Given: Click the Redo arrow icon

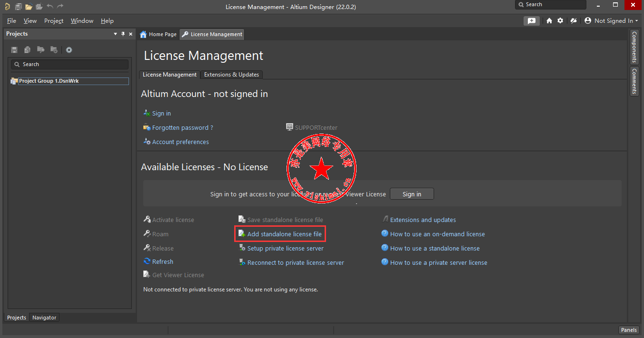Looking at the screenshot, I should (60, 6).
